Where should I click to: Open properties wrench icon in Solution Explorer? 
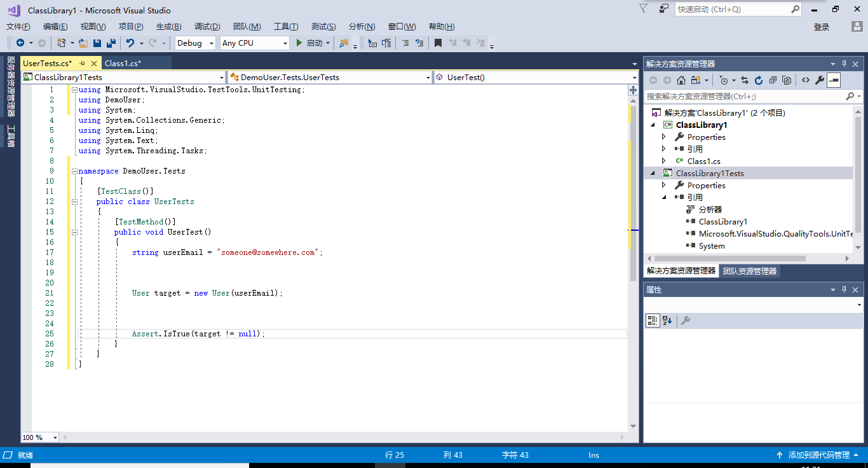820,80
